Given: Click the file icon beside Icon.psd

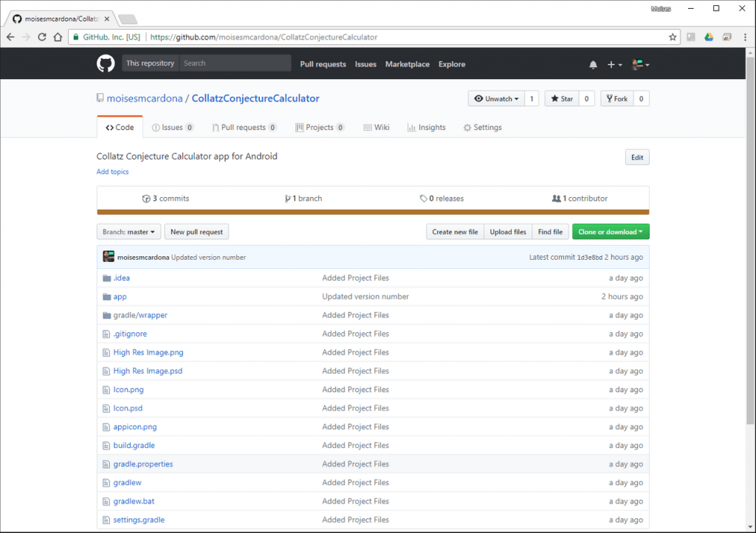Looking at the screenshot, I should pyautogui.click(x=106, y=408).
